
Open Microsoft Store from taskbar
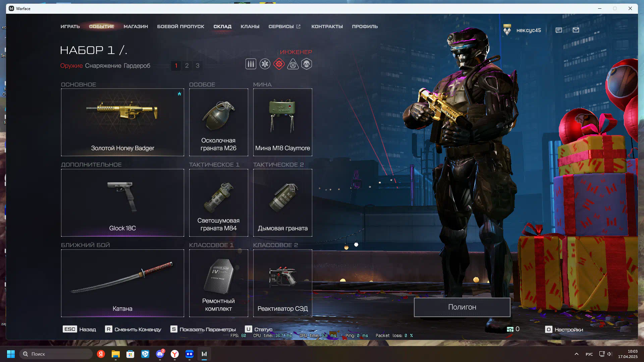pyautogui.click(x=130, y=354)
